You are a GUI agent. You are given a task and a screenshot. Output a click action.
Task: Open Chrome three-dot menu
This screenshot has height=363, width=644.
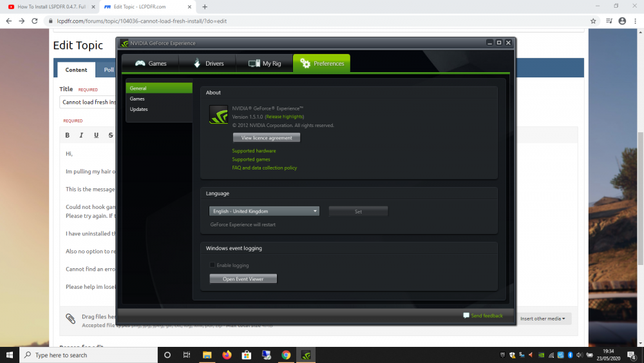tap(636, 21)
